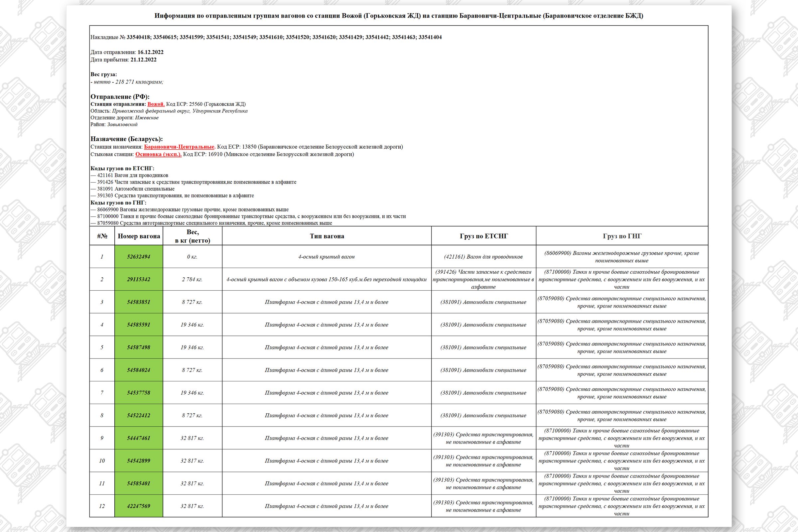Select waybill number 33540418

point(138,37)
